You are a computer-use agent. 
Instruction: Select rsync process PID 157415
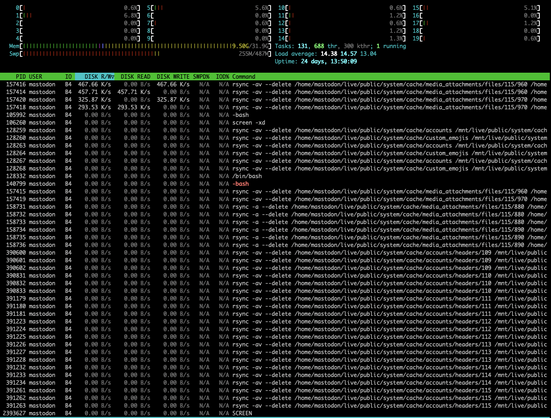pyautogui.click(x=276, y=191)
